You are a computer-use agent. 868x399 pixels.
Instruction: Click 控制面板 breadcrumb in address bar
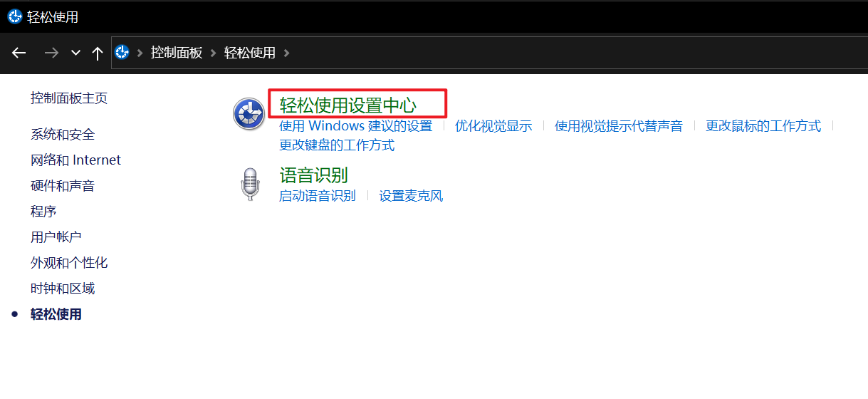[x=177, y=53]
